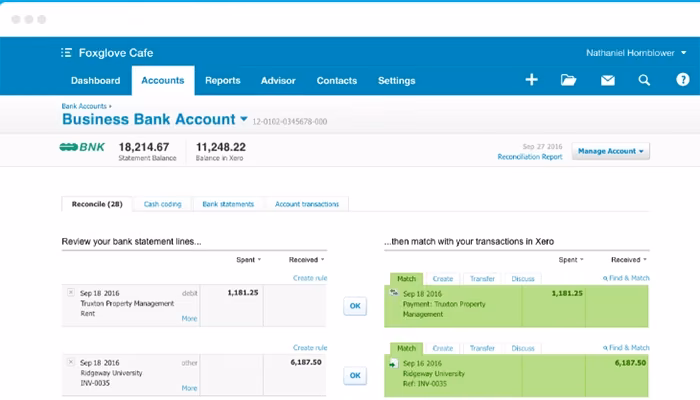Click Create rule above Truxton line
This screenshot has width=700, height=400.
[310, 278]
